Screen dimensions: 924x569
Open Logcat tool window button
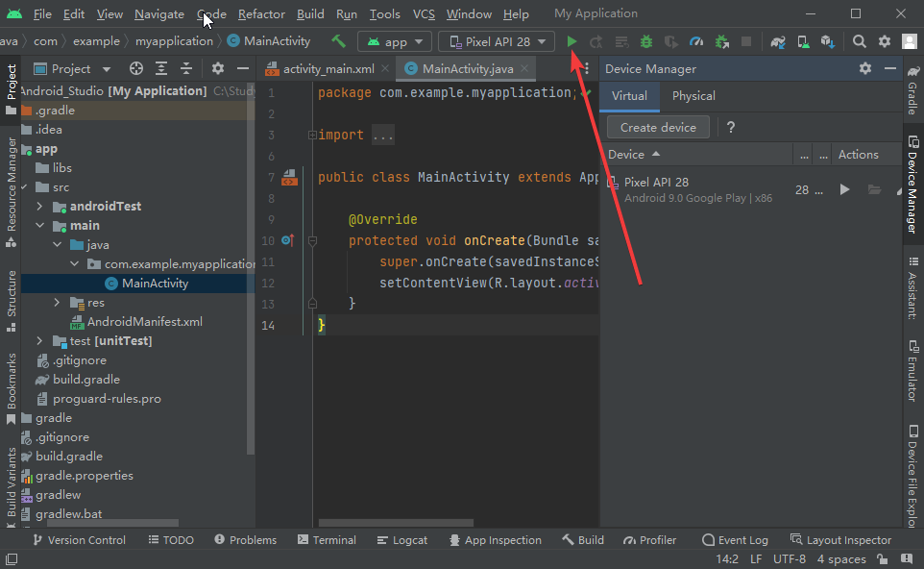pyautogui.click(x=402, y=539)
